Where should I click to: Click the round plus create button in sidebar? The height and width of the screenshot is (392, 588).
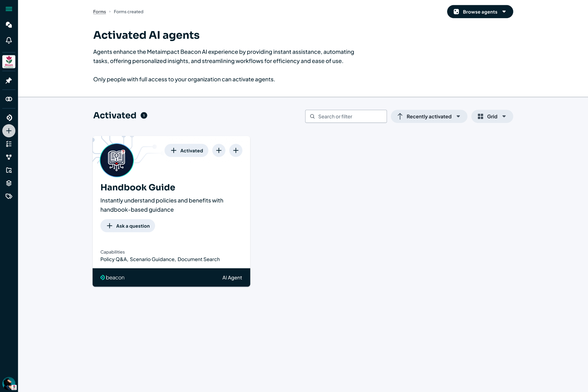coord(9,131)
